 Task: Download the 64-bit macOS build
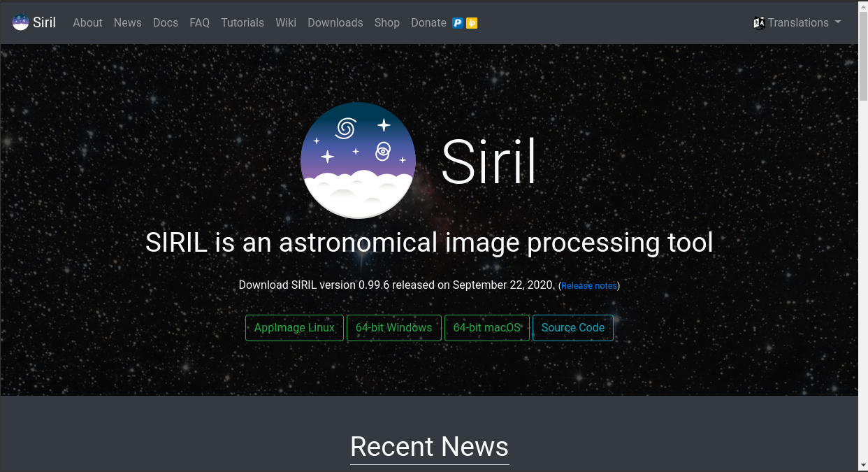[x=487, y=328]
